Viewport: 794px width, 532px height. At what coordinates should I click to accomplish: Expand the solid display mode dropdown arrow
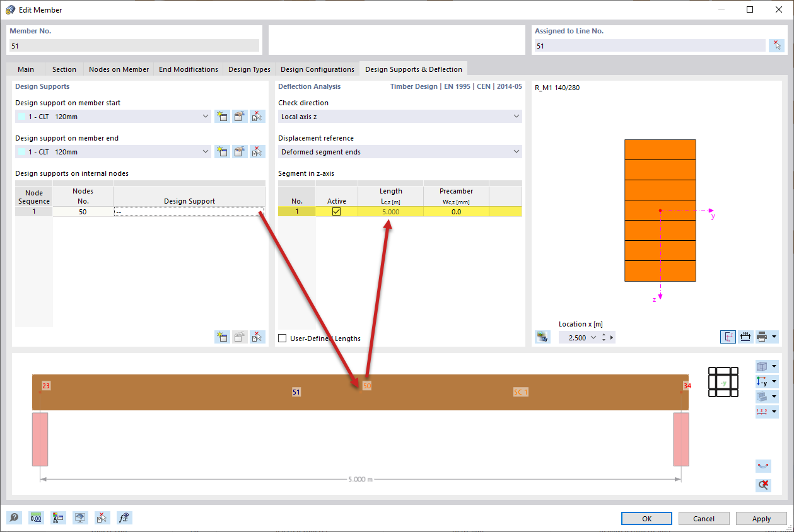[x=774, y=396]
